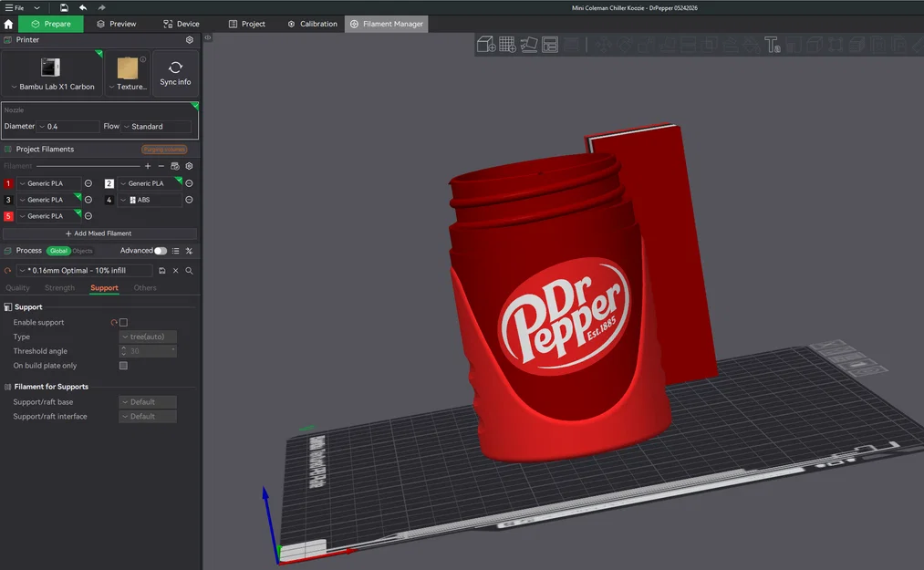Select the Quality settings tab
Screen dimensions: 924x570
[x=17, y=288]
